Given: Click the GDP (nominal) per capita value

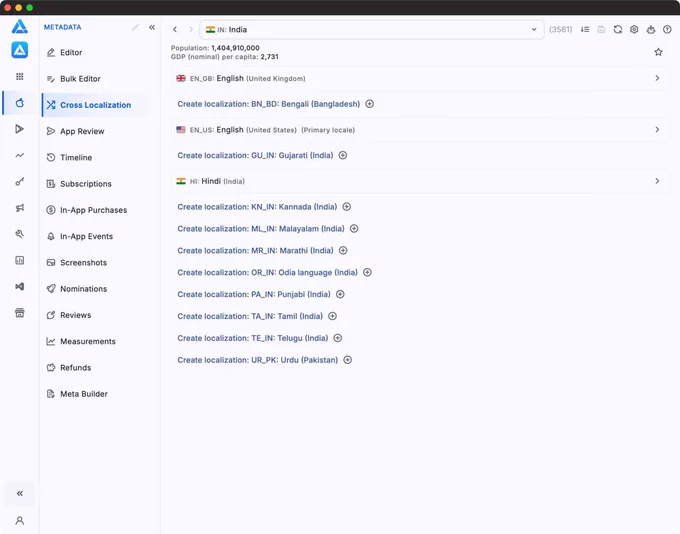Looking at the screenshot, I should point(269,57).
